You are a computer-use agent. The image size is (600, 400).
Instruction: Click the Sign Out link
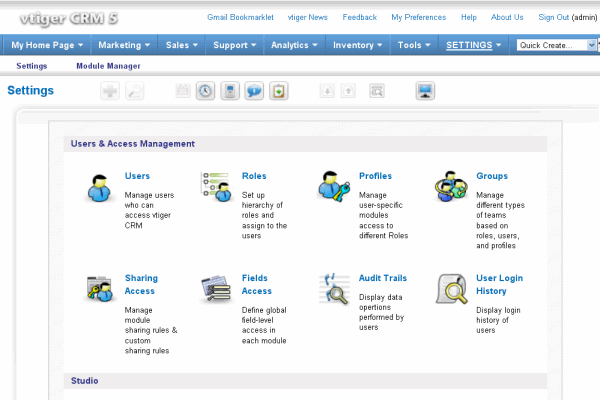point(553,17)
